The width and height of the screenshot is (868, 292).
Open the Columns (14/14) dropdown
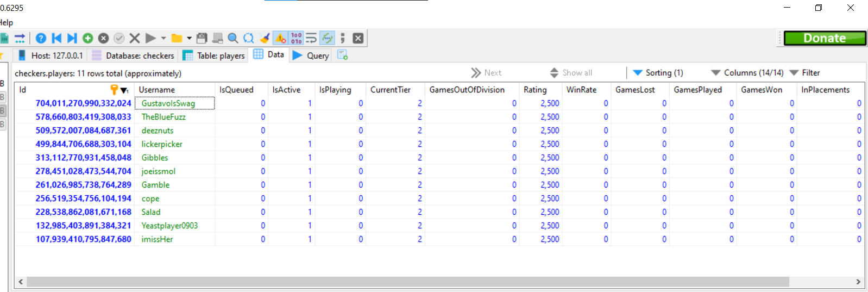pyautogui.click(x=747, y=73)
